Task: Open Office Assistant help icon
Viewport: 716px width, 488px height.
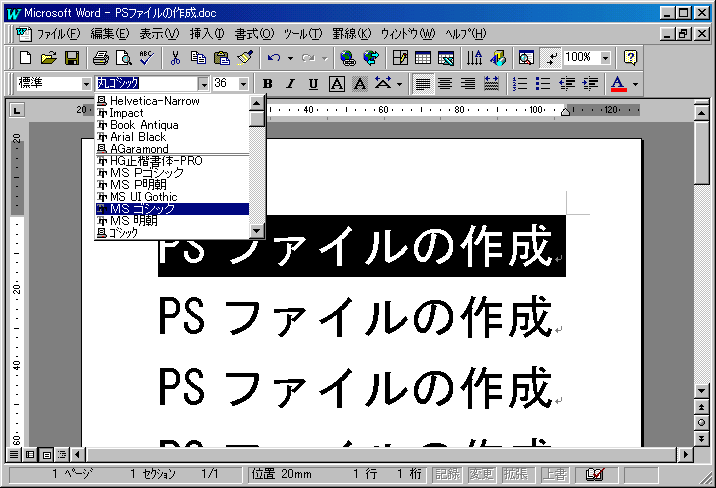Action: click(631, 58)
